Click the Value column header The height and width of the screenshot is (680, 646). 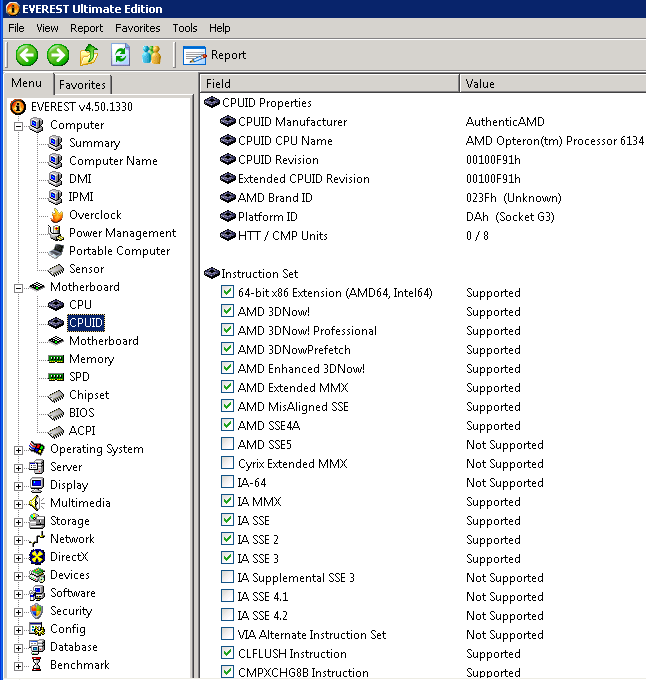point(553,83)
